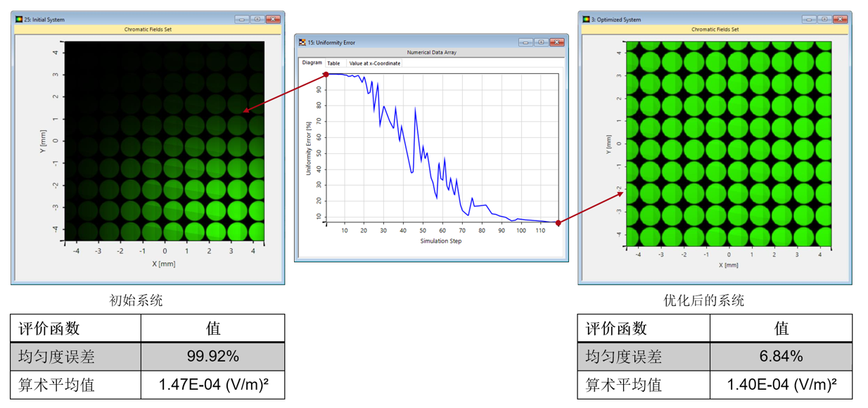Click the Uniformity Error window icon

(302, 42)
